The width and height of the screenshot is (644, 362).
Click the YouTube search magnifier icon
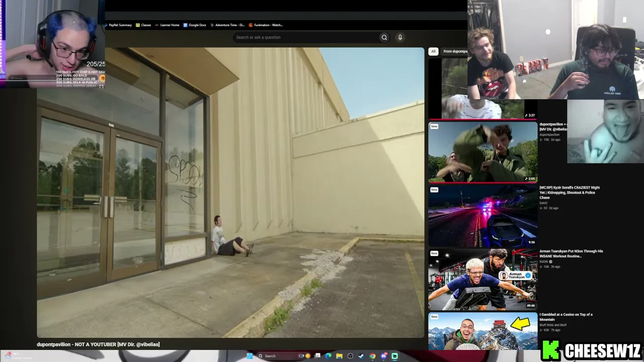tap(384, 37)
